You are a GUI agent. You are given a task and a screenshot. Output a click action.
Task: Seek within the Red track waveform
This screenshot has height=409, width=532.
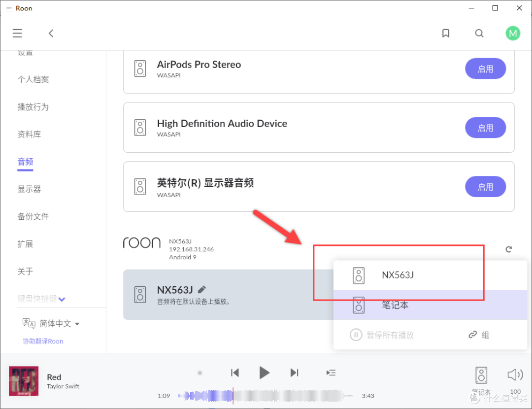[266, 395]
